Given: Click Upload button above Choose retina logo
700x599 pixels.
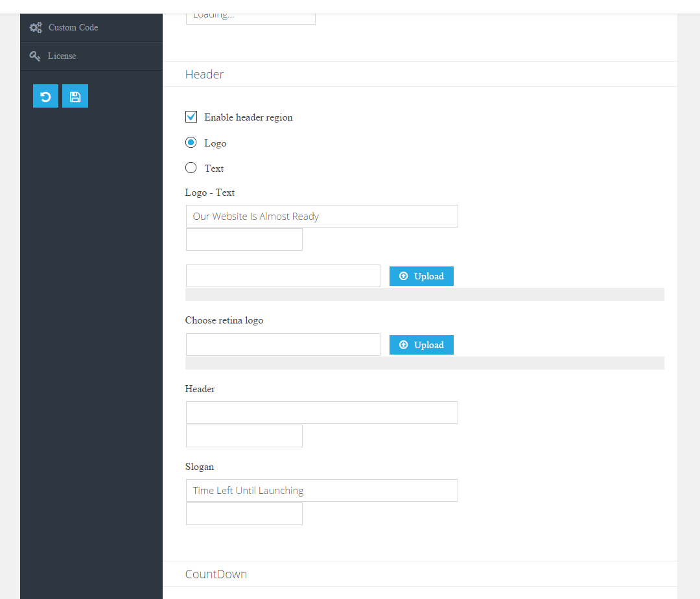Looking at the screenshot, I should click(421, 276).
